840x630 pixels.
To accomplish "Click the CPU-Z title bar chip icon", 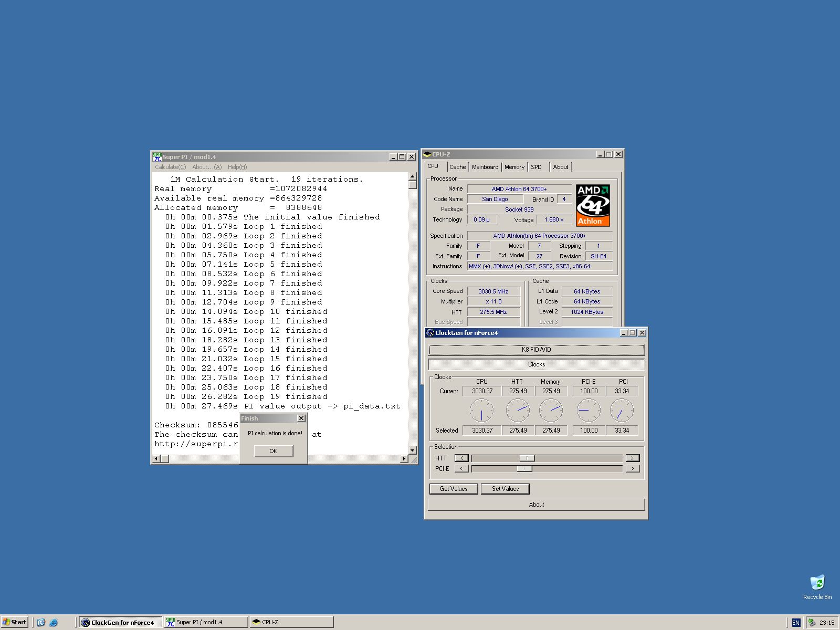I will [x=427, y=154].
